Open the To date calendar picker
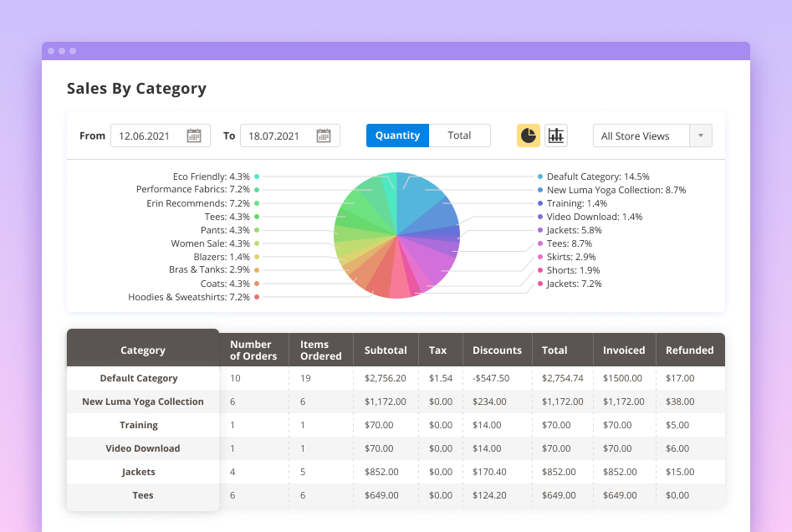The height and width of the screenshot is (532, 792). point(324,136)
